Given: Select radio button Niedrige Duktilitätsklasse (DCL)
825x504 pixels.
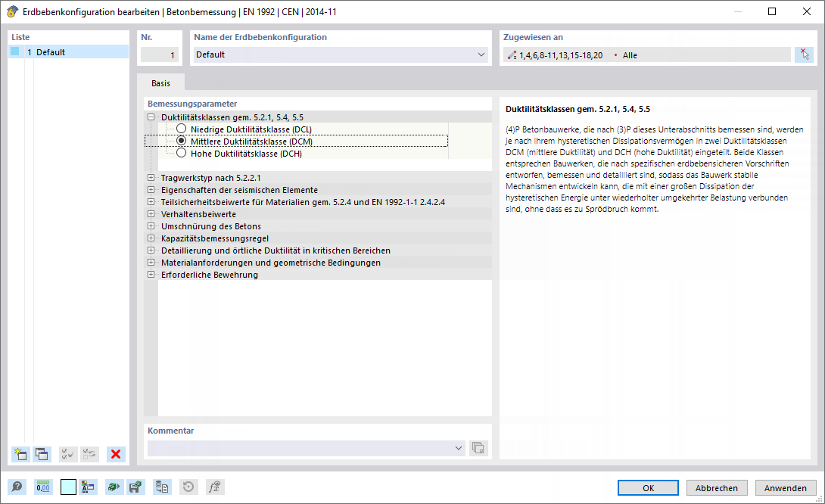Looking at the screenshot, I should (181, 129).
